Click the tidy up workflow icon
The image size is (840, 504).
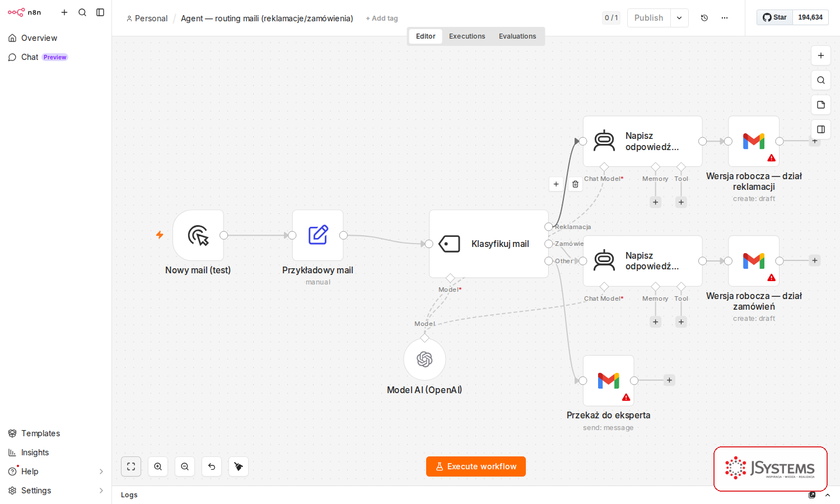[x=239, y=466]
